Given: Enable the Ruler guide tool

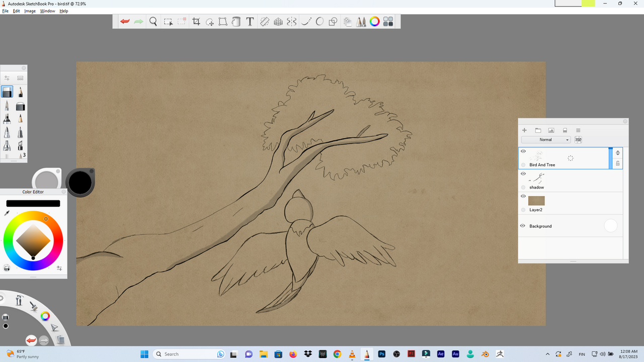Looking at the screenshot, I should tap(265, 22).
